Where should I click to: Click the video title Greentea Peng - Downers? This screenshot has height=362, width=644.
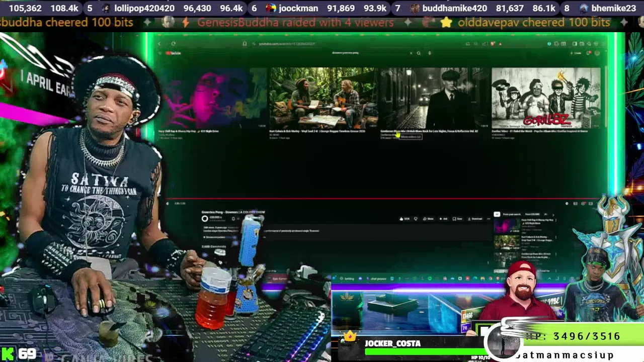233,212
